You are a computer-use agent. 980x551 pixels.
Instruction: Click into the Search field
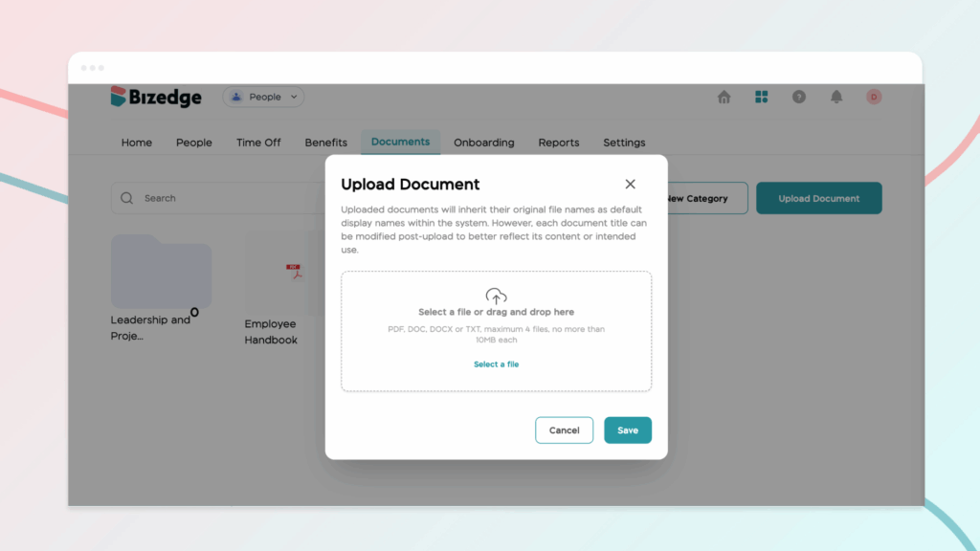click(x=220, y=198)
